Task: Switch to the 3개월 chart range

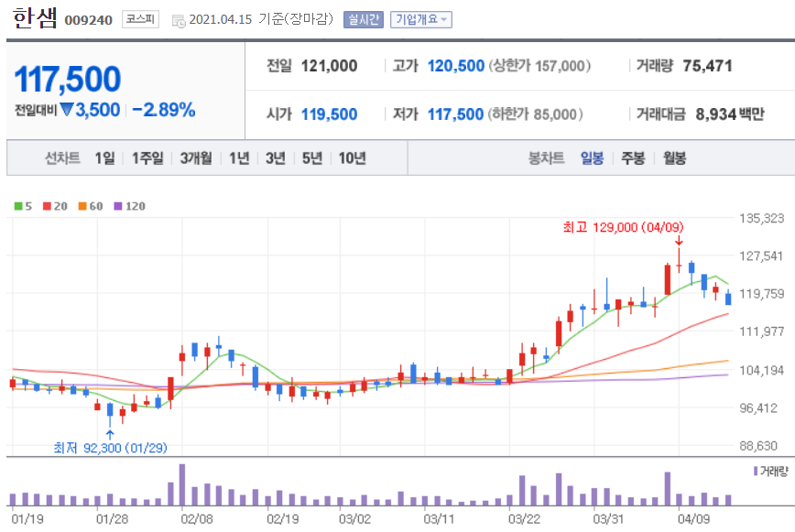Action: pyautogui.click(x=196, y=158)
